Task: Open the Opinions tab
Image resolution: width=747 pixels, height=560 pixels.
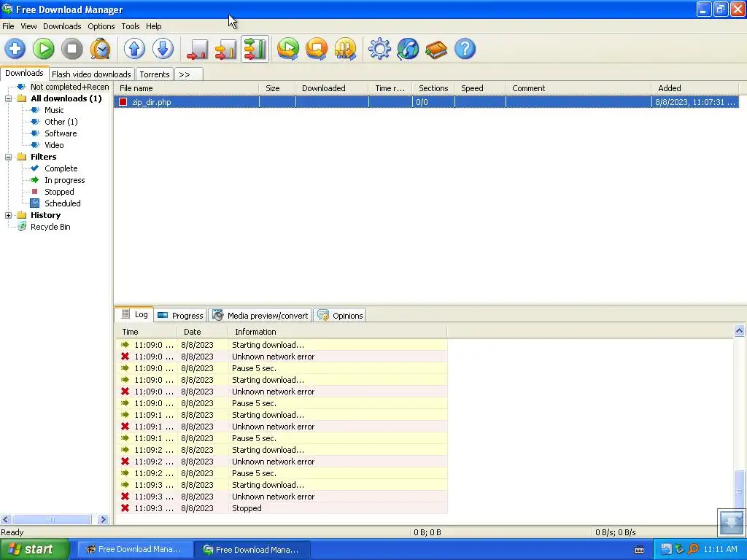Action: tap(340, 315)
